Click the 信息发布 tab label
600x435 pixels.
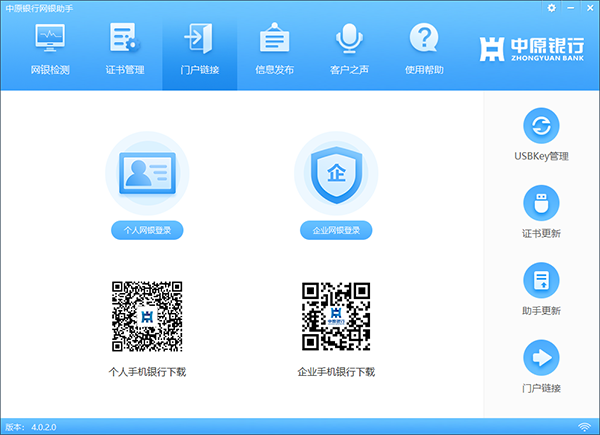point(274,70)
